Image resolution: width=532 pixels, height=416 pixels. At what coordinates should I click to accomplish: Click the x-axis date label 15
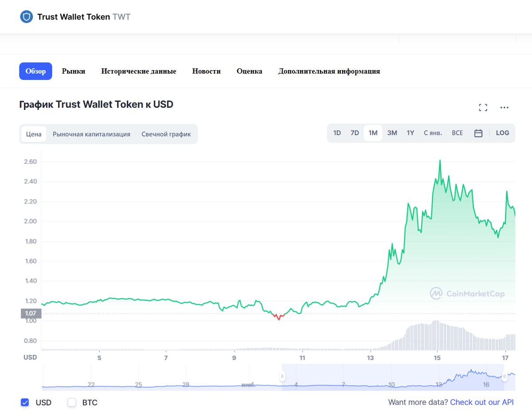click(437, 357)
